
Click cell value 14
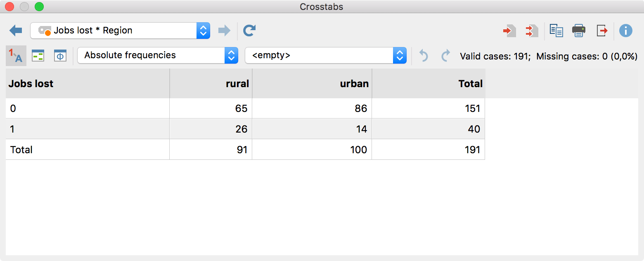click(312, 129)
